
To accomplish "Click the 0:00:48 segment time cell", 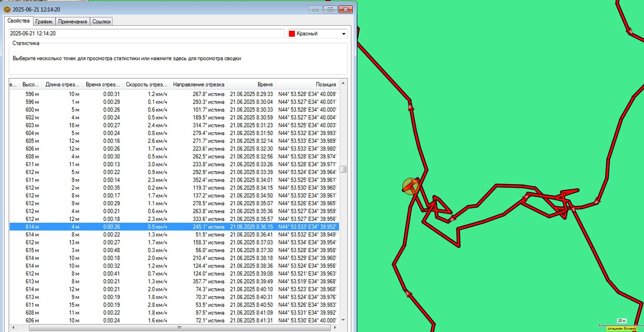I will (111, 250).
